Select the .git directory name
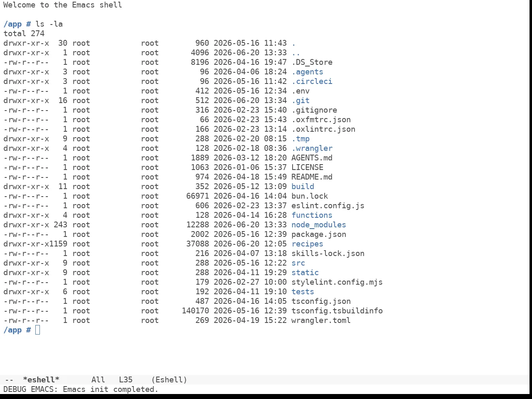 (x=300, y=101)
